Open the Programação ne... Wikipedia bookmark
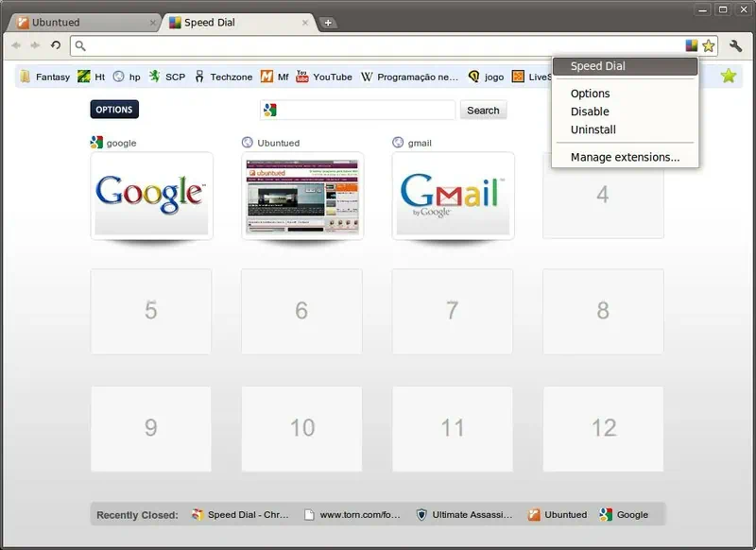The height and width of the screenshot is (550, 756). tap(409, 77)
